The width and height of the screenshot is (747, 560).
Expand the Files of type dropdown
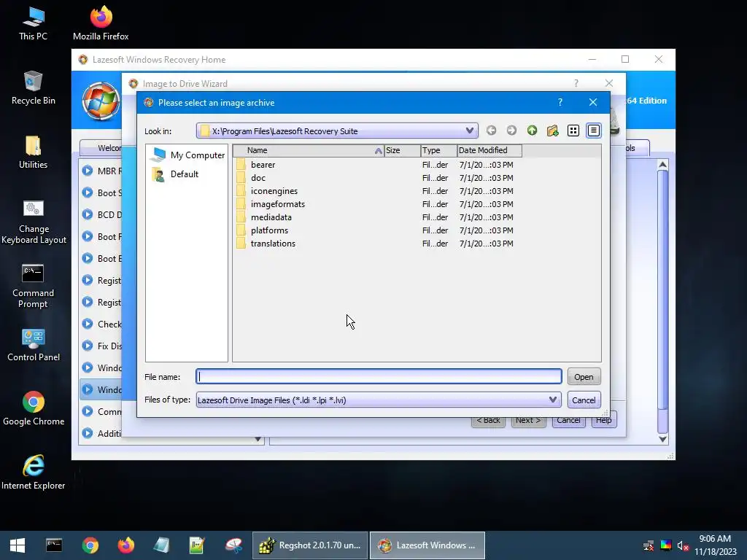click(553, 400)
